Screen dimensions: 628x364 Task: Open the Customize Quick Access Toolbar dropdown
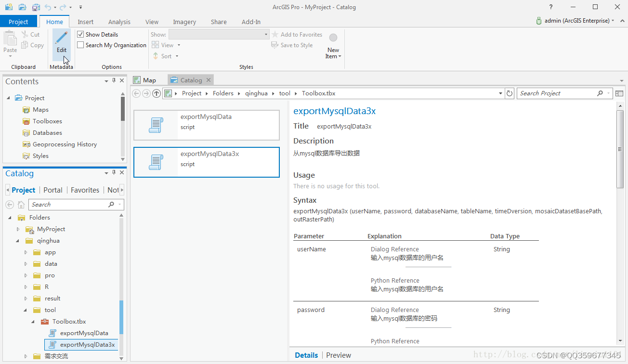click(80, 7)
